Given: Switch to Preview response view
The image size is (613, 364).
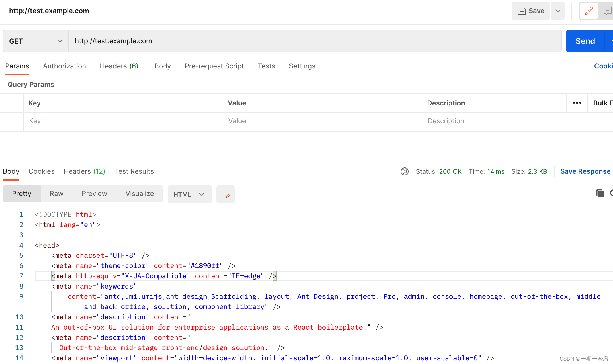Looking at the screenshot, I should tap(94, 194).
